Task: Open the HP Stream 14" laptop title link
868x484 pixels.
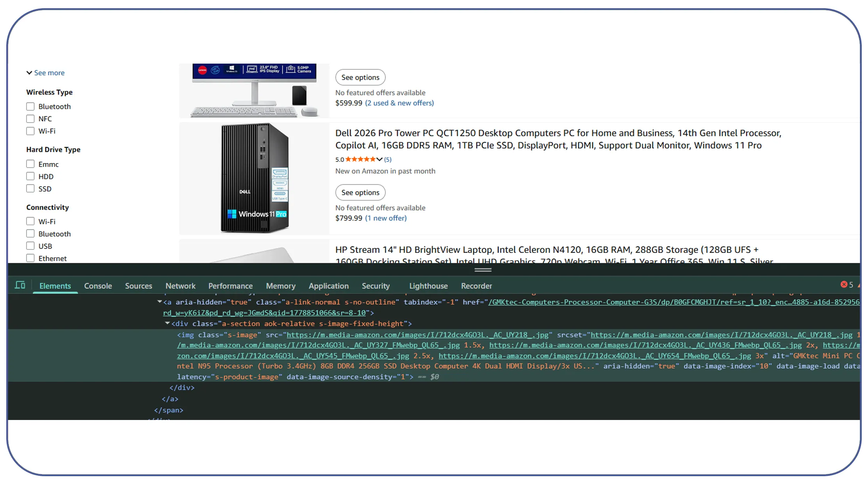Action: (x=554, y=254)
